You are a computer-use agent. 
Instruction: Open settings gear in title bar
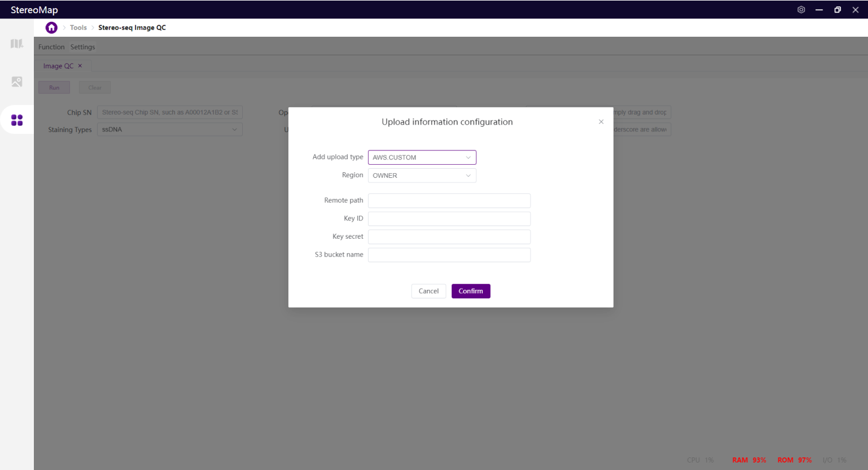(x=801, y=10)
